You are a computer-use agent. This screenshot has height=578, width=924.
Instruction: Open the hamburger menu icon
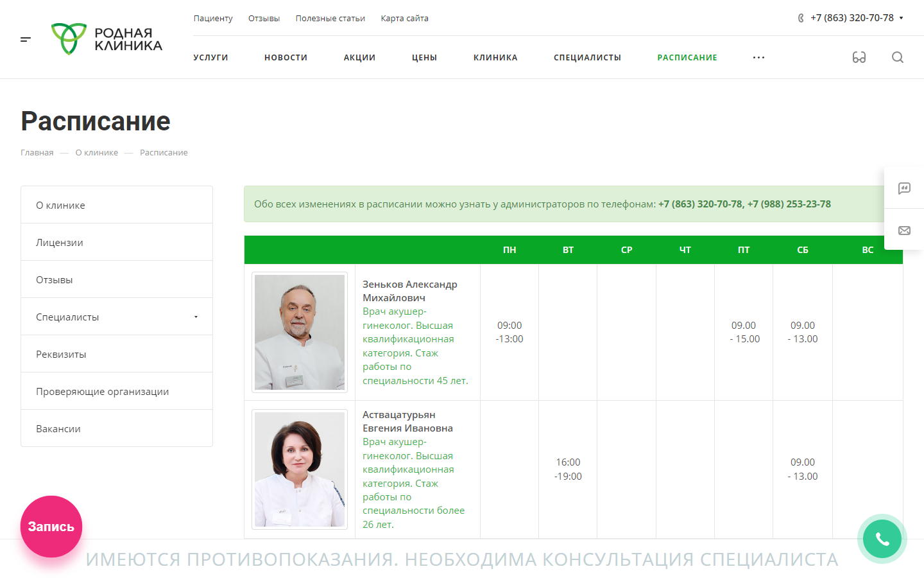pyautogui.click(x=26, y=40)
